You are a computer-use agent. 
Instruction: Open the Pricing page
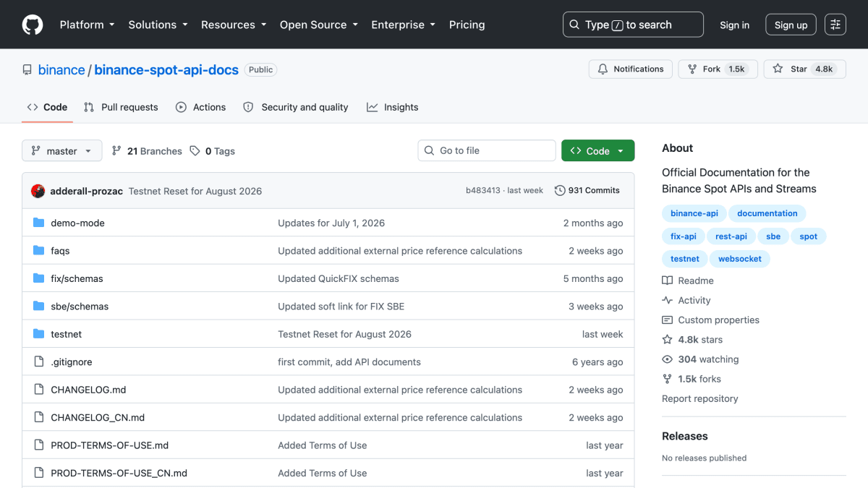click(467, 25)
